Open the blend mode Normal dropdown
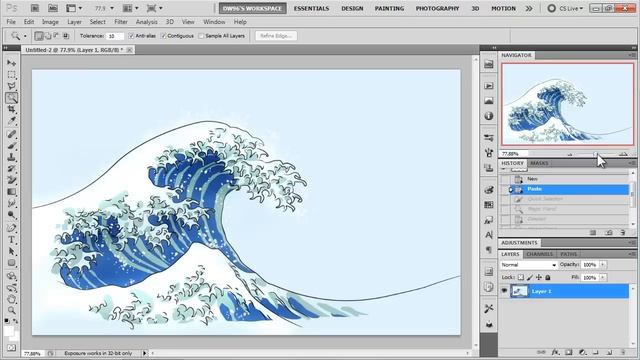The image size is (640, 360). pyautogui.click(x=529, y=265)
